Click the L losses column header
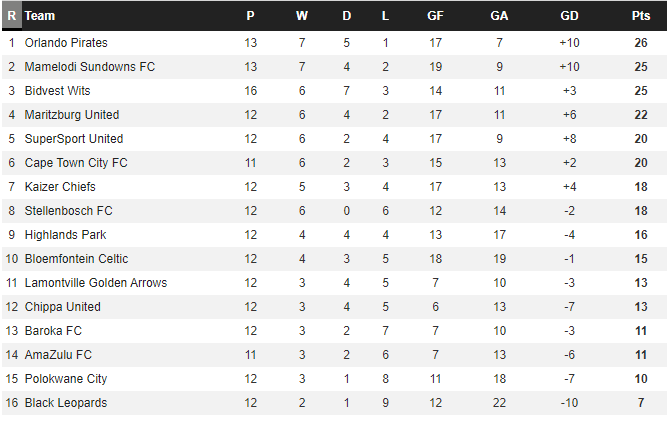The width and height of the screenshot is (667, 425). [x=385, y=16]
